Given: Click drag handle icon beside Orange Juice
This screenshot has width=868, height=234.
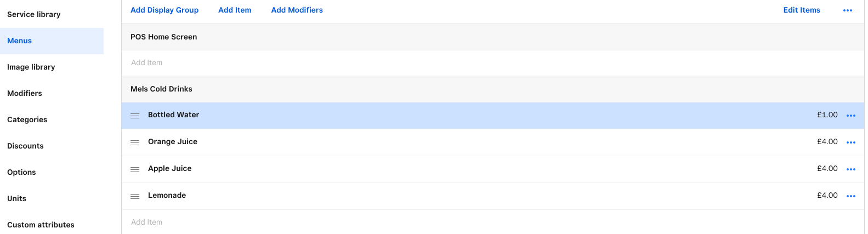Looking at the screenshot, I should point(135,142).
